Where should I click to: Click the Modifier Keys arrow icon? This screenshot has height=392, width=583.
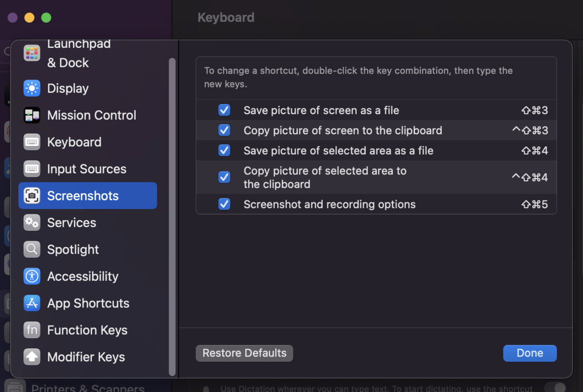pos(32,357)
